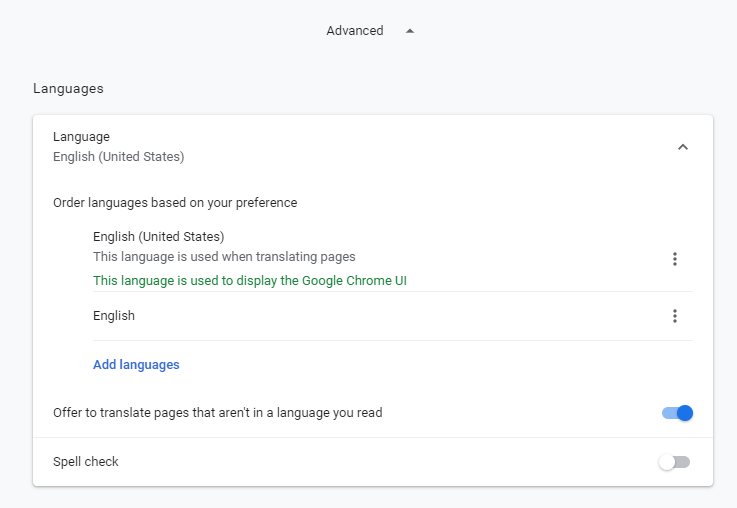Click the Language row title
This screenshot has height=508, width=737.
coord(81,137)
